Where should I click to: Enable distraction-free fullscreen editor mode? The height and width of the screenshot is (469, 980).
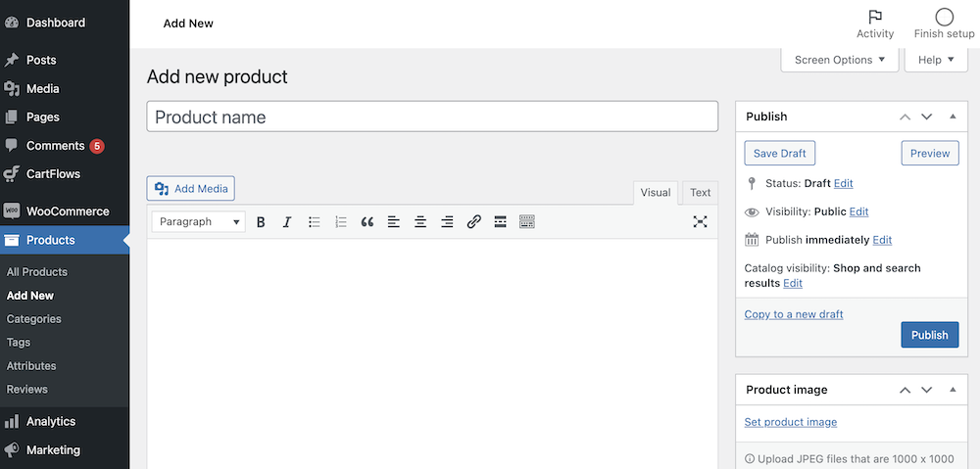pyautogui.click(x=700, y=222)
